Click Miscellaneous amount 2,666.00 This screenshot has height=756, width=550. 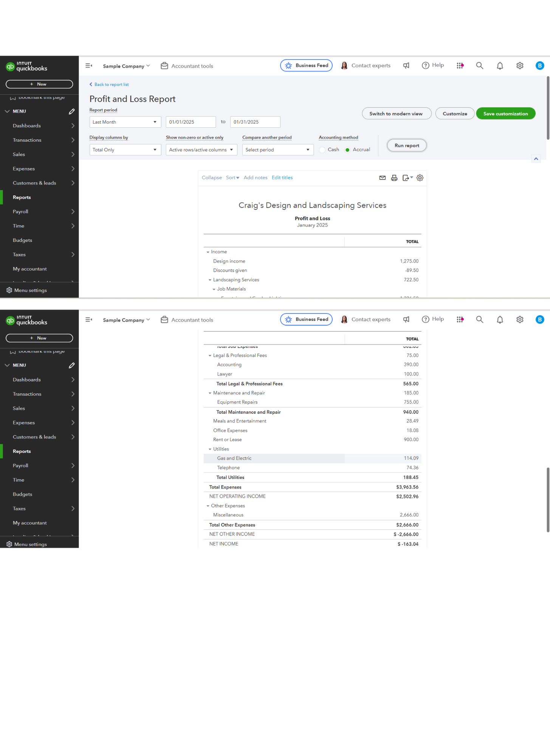pyautogui.click(x=409, y=515)
